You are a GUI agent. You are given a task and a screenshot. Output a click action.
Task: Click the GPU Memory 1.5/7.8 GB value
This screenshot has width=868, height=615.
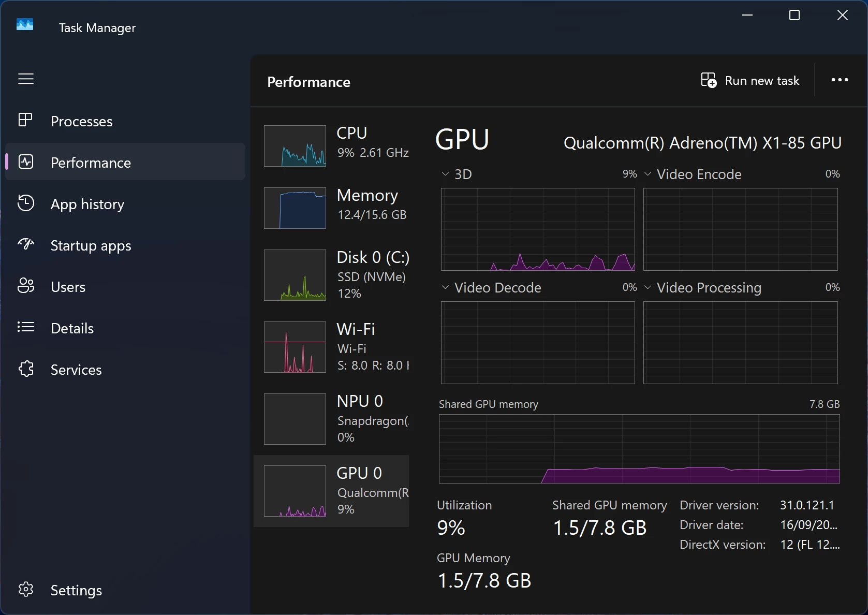click(x=484, y=581)
